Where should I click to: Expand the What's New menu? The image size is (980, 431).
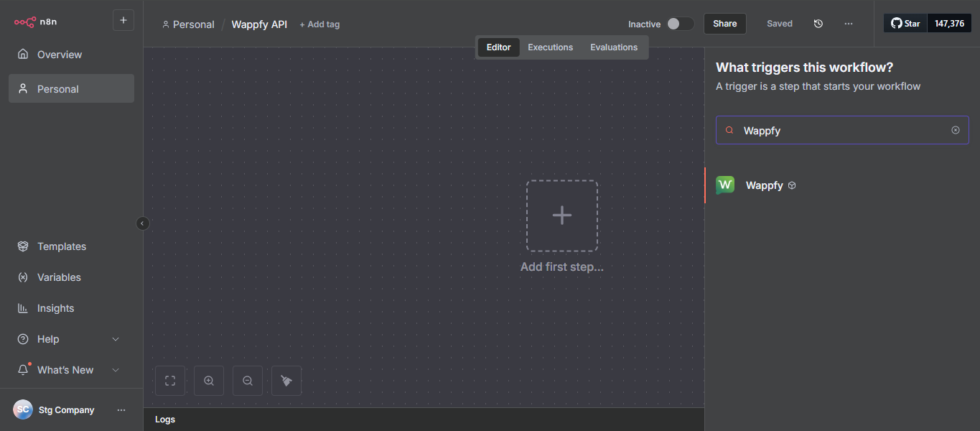(71, 370)
